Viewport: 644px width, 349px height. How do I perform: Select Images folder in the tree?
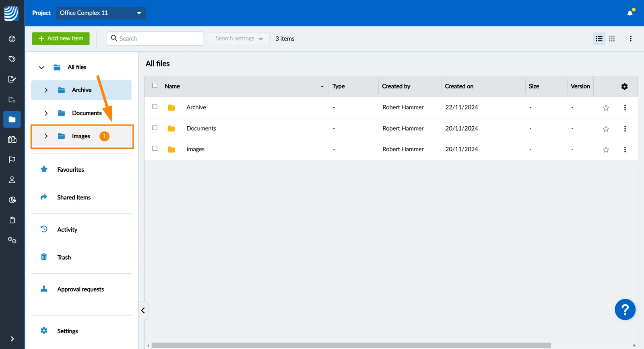(x=81, y=136)
